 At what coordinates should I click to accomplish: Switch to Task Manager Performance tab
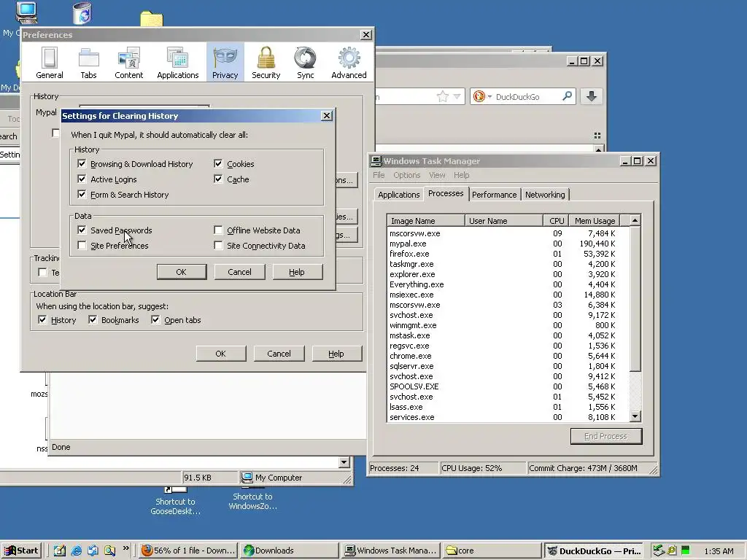coord(494,194)
